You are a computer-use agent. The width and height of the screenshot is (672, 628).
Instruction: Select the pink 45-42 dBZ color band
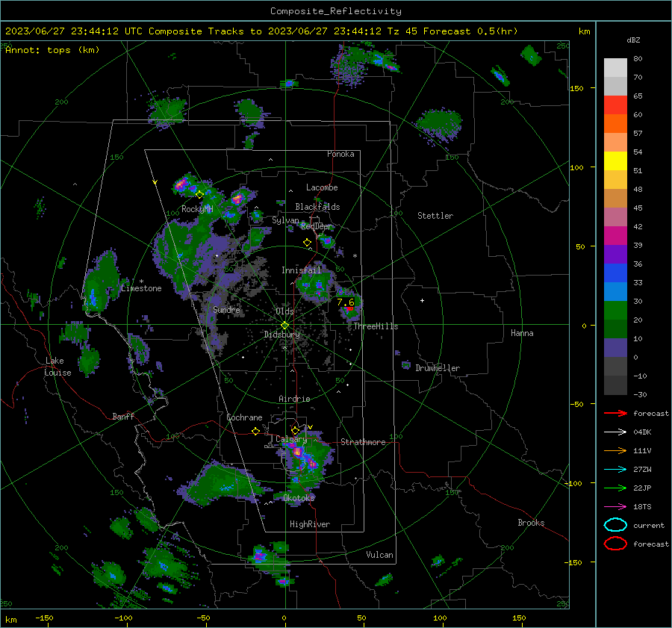point(615,217)
